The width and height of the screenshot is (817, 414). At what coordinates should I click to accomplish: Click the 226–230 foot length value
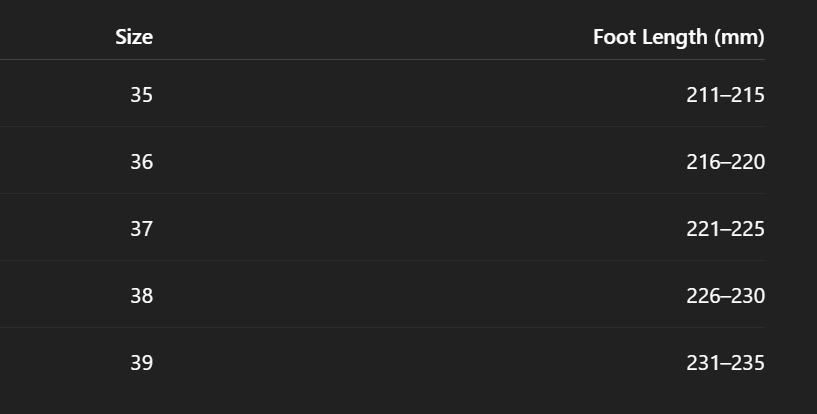click(x=725, y=295)
